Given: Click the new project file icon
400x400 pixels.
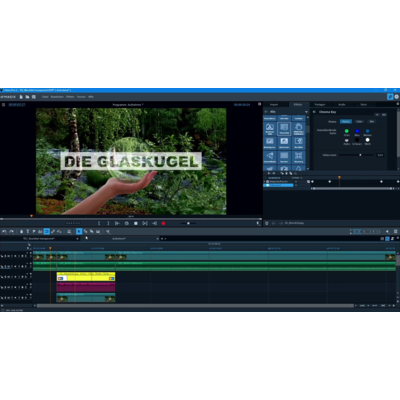Looking at the screenshot, I should (x=21, y=97).
